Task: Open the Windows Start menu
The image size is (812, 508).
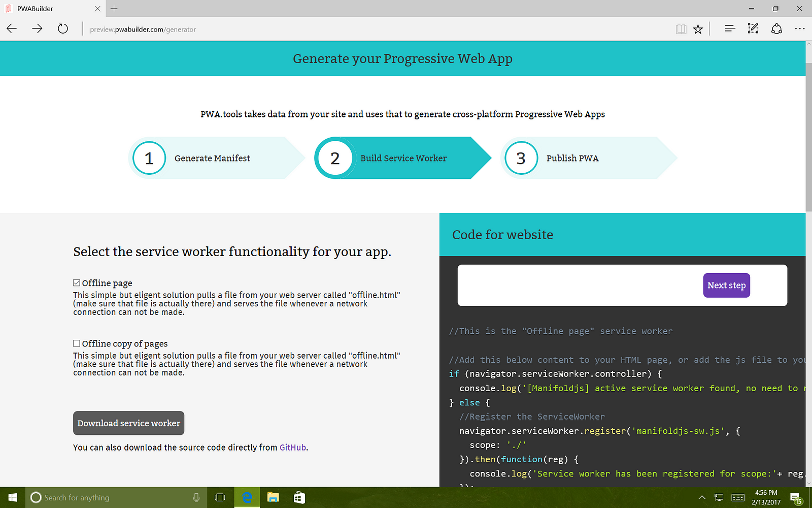Action: coord(13,497)
